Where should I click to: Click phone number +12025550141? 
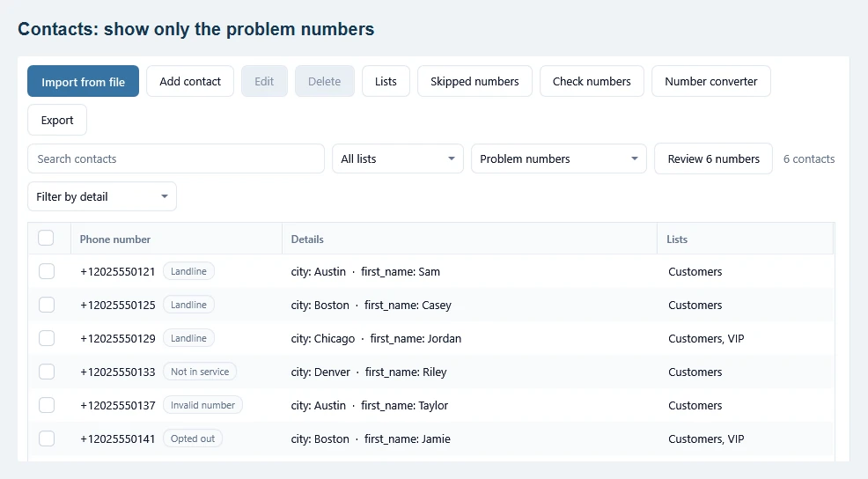click(x=118, y=438)
